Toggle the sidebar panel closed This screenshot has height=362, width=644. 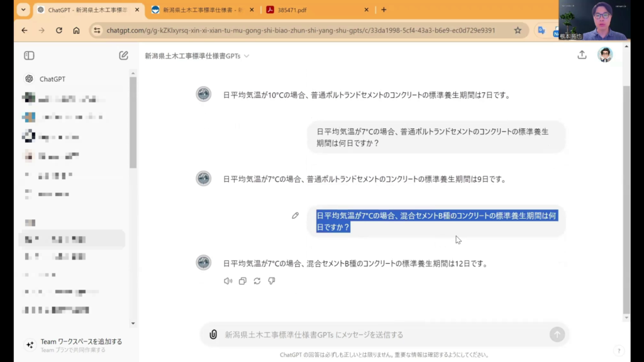(29, 55)
